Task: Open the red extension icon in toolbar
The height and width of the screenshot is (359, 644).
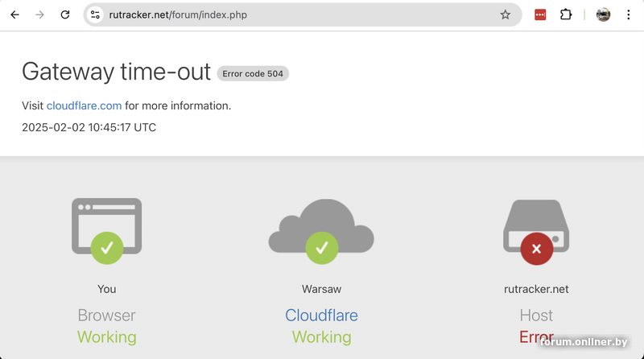Action: (x=540, y=14)
